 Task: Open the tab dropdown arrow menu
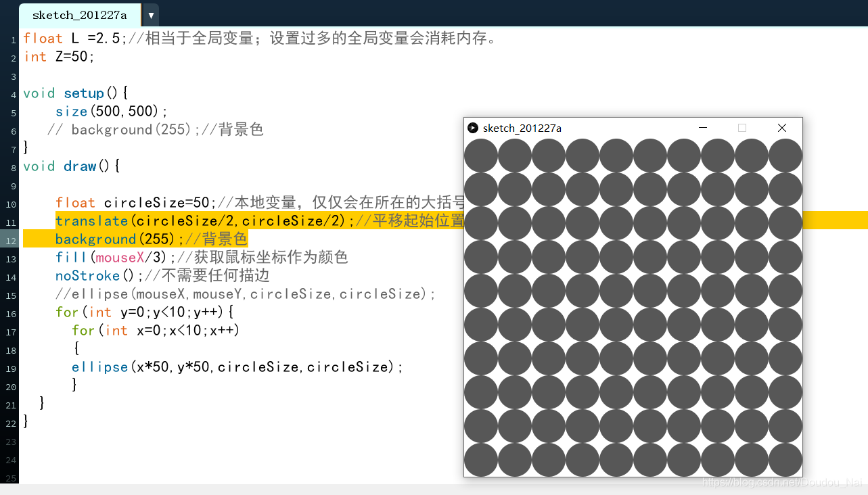pos(151,15)
